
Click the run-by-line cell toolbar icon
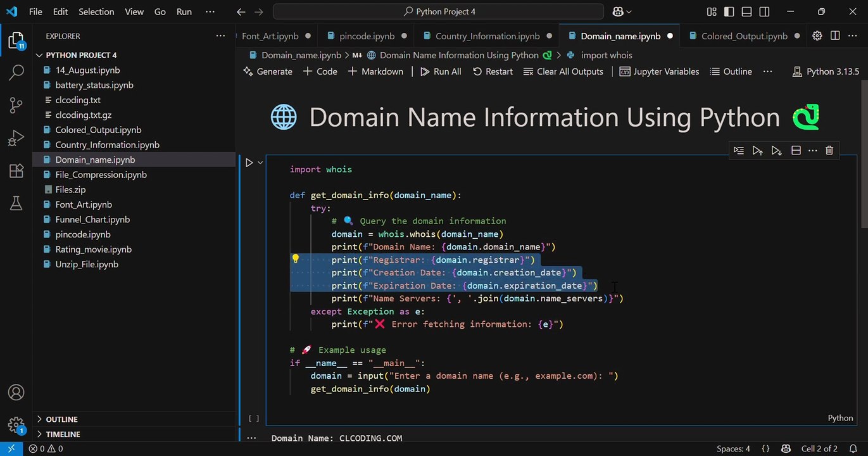(x=738, y=150)
